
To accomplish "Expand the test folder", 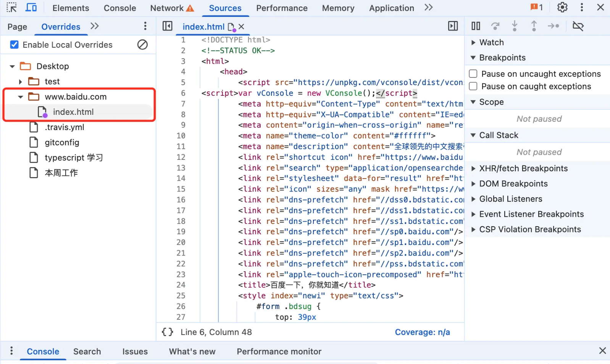I will pos(21,82).
